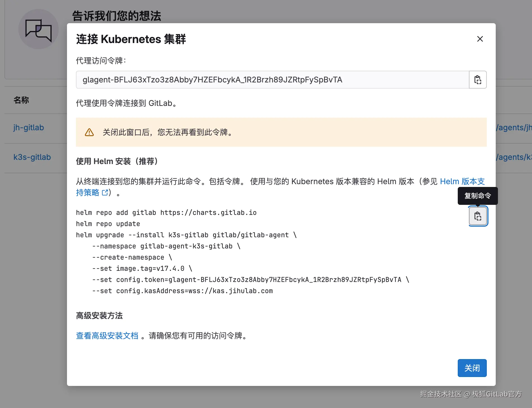
Task: Click the /agents/k3 config path in background
Action: (514, 157)
